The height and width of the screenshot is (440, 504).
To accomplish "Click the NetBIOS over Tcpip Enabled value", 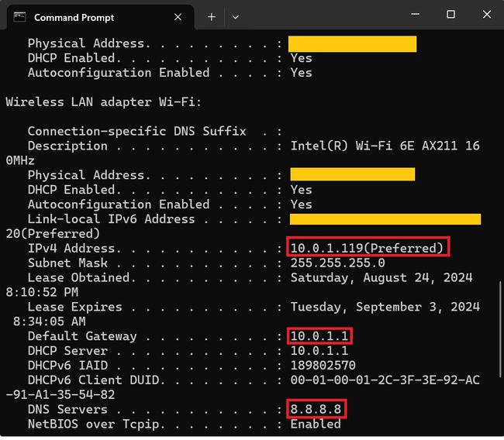I will (316, 424).
